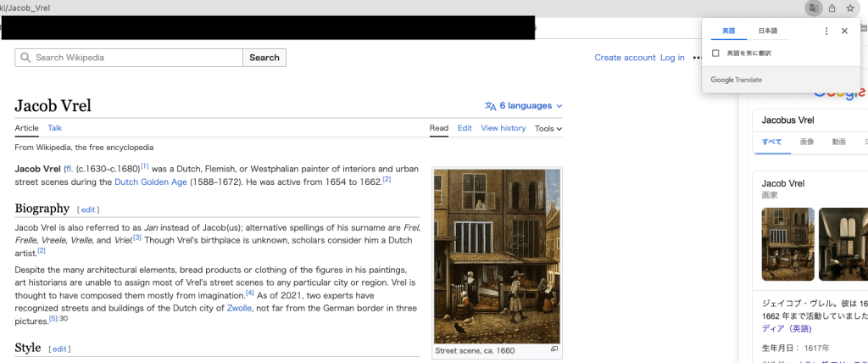Close the Google Translate popup
The image size is (868, 363).
click(844, 31)
